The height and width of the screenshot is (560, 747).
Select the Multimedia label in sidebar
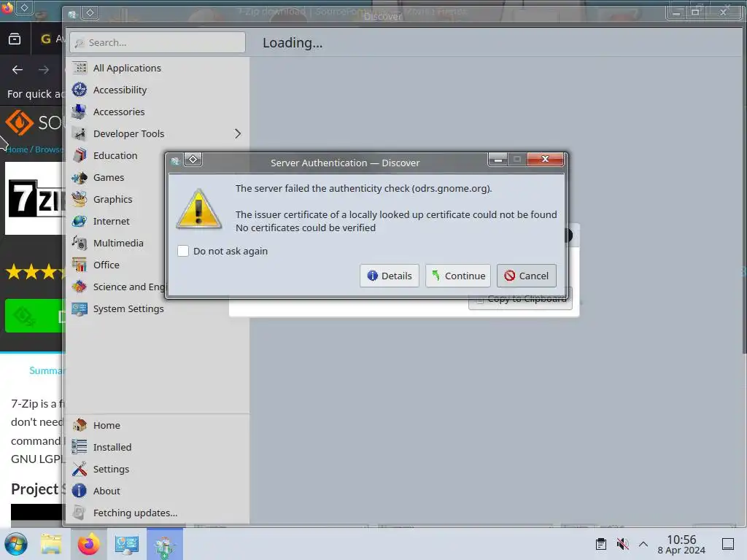[118, 244]
